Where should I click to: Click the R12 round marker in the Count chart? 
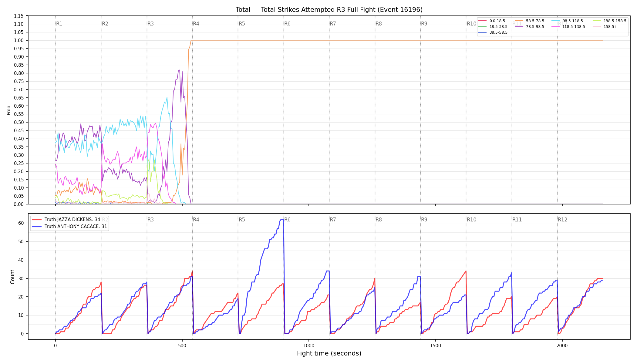[563, 220]
